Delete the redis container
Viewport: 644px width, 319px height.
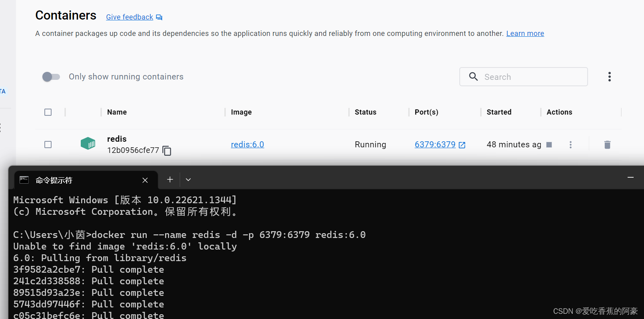(607, 145)
